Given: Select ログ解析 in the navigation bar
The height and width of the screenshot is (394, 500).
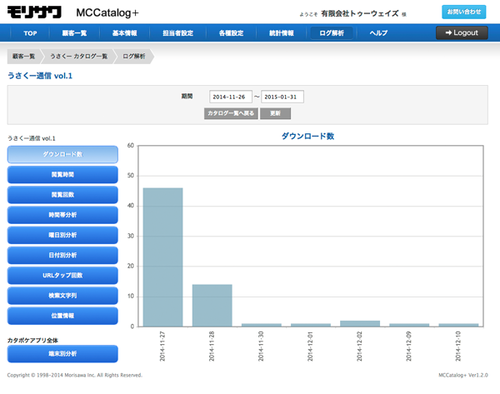Looking at the screenshot, I should click(331, 33).
